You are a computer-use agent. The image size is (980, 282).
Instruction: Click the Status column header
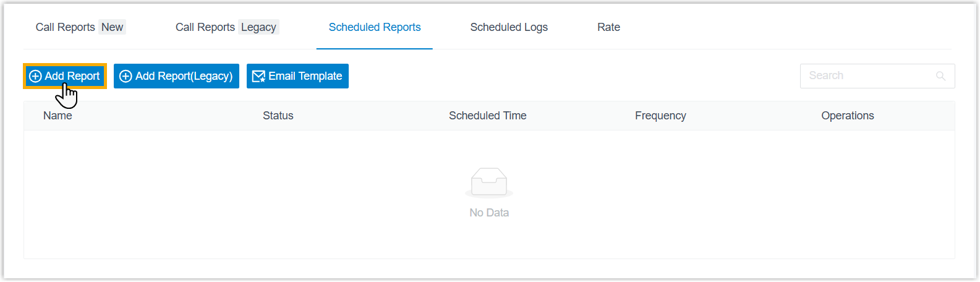click(x=278, y=116)
